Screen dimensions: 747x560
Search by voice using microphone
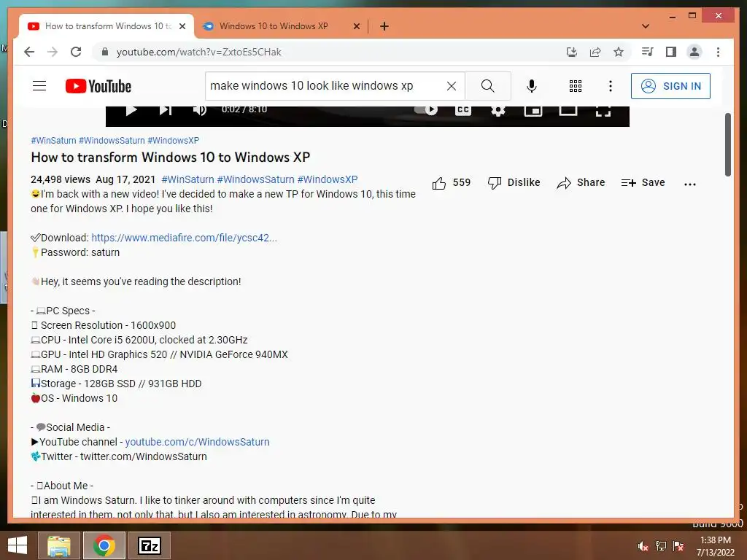point(532,86)
